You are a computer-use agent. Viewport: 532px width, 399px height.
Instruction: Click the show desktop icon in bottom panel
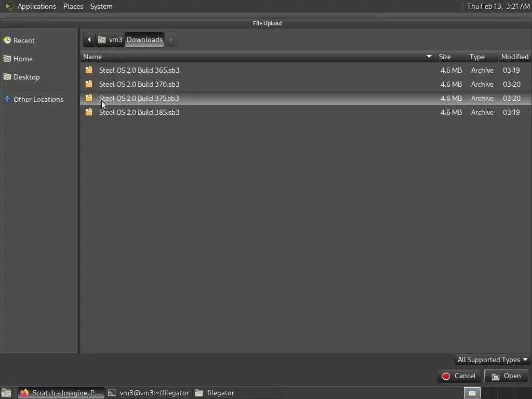[6, 393]
